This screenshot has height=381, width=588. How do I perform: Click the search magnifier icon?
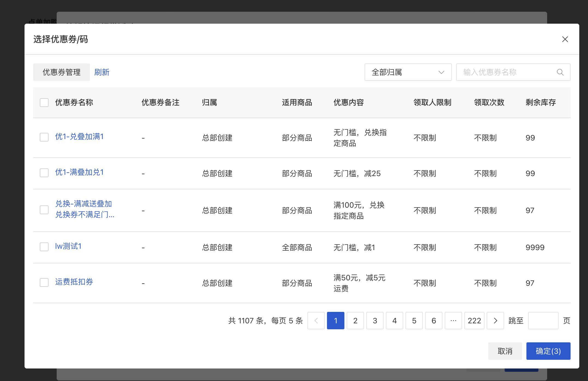click(560, 72)
